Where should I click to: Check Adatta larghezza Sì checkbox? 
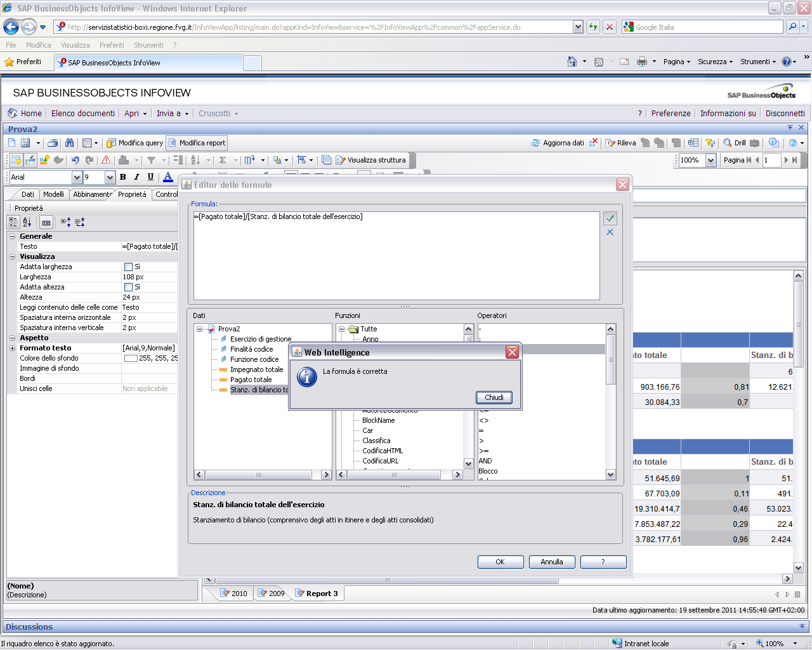pos(128,267)
